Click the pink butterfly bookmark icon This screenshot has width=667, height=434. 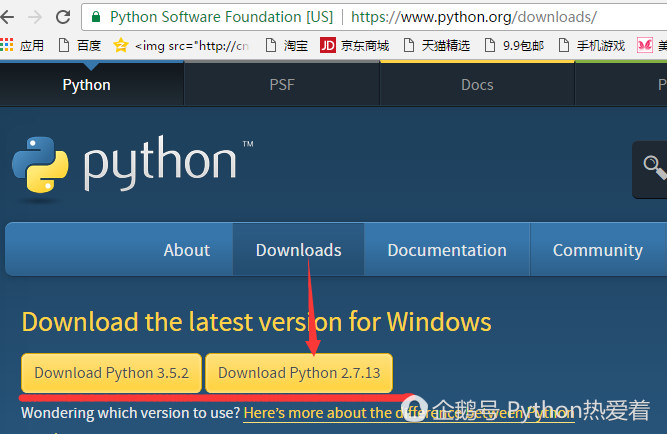tap(644, 45)
